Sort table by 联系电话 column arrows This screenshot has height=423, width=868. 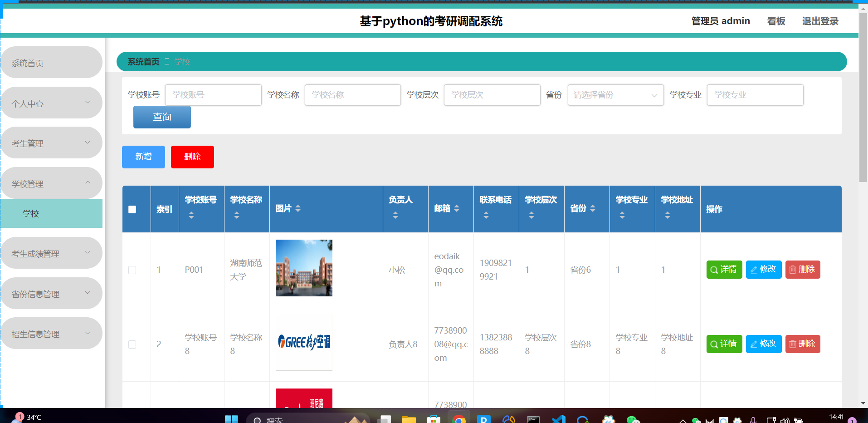[486, 215]
